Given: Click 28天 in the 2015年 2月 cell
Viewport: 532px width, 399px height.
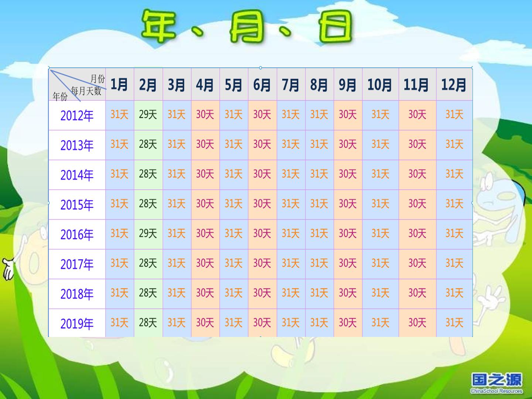Looking at the screenshot, I should tap(148, 204).
